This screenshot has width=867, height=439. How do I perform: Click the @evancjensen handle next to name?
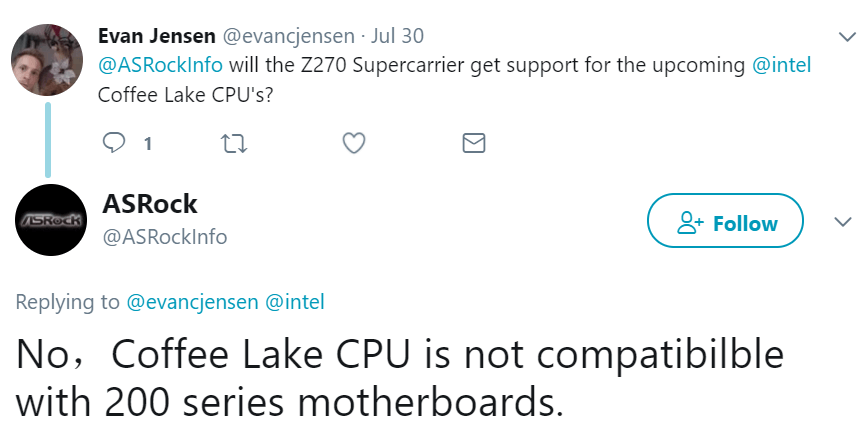click(x=288, y=36)
